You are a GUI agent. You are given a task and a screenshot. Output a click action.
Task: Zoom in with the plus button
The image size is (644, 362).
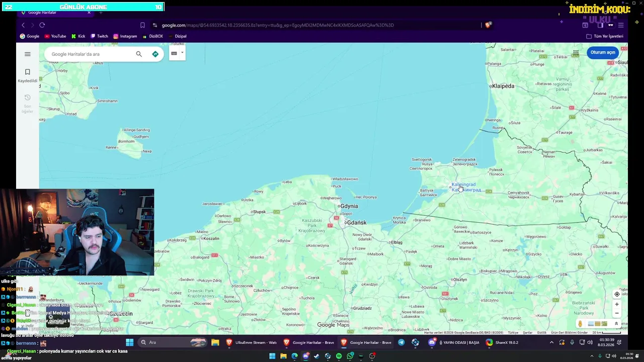[x=617, y=304]
